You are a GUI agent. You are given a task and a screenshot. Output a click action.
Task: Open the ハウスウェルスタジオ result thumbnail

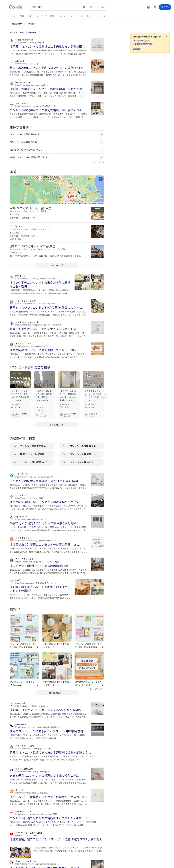[97, 306]
